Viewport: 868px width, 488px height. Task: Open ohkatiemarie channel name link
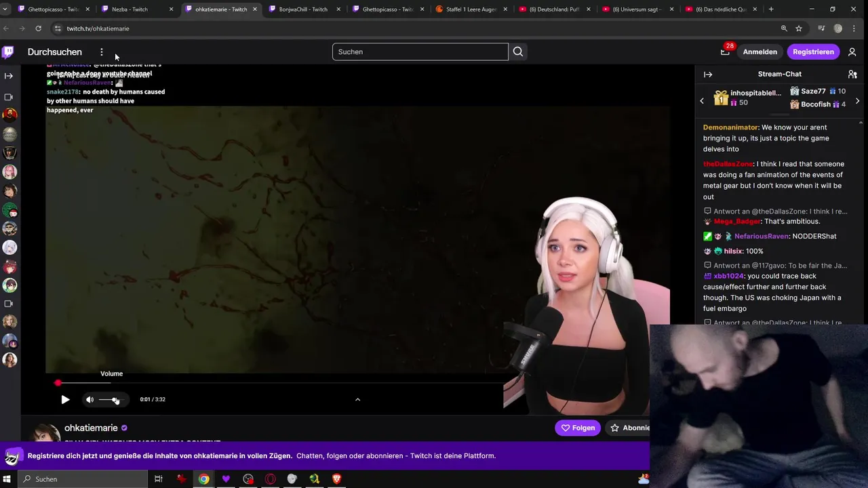click(x=91, y=428)
